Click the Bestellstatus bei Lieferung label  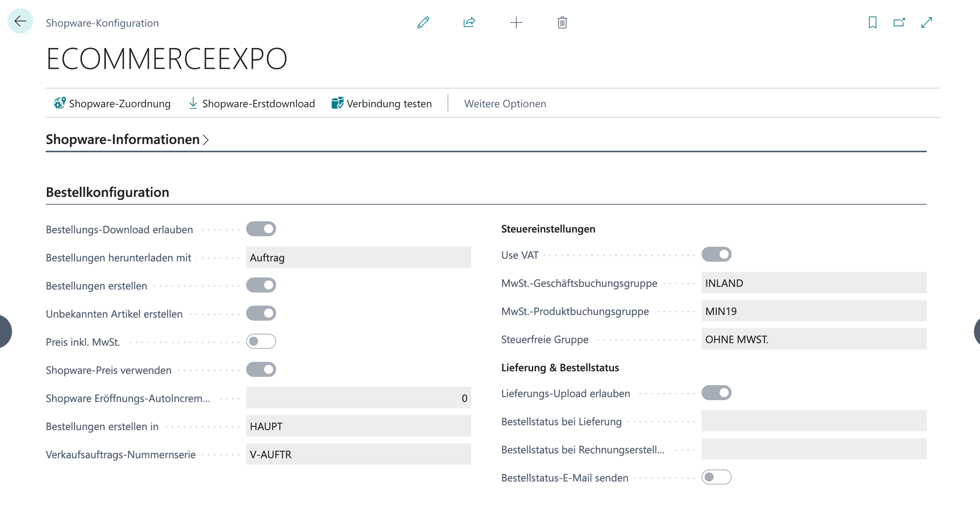561,422
